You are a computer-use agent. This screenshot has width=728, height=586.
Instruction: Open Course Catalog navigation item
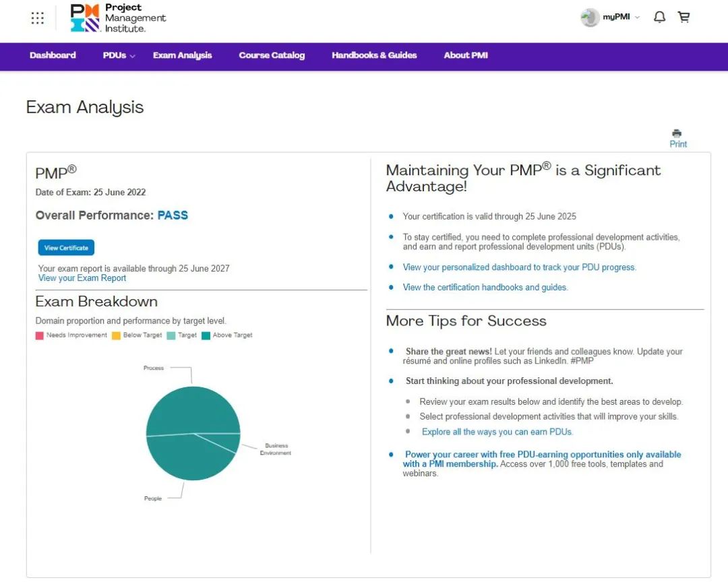click(272, 55)
